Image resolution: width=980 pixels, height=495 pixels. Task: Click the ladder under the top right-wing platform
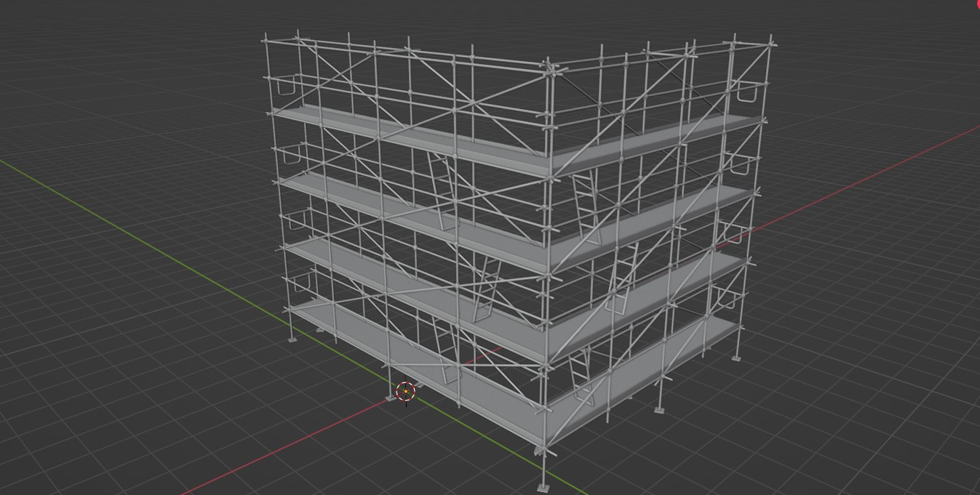[x=586, y=205]
